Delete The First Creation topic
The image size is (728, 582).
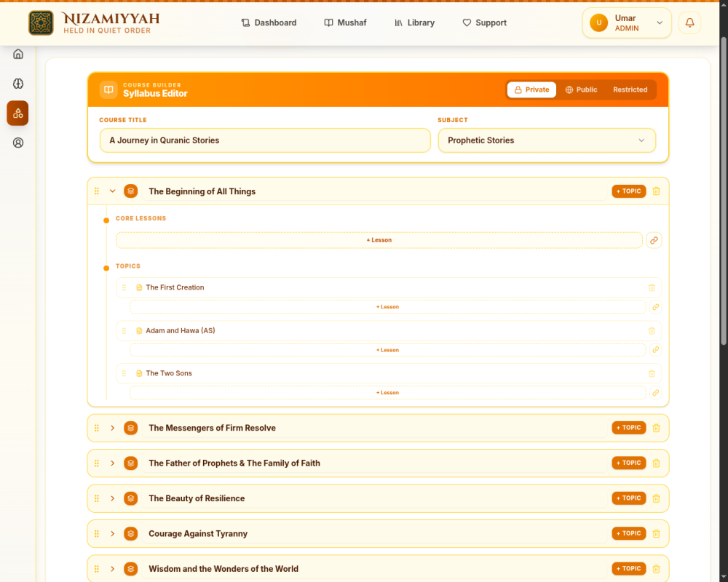tap(652, 288)
